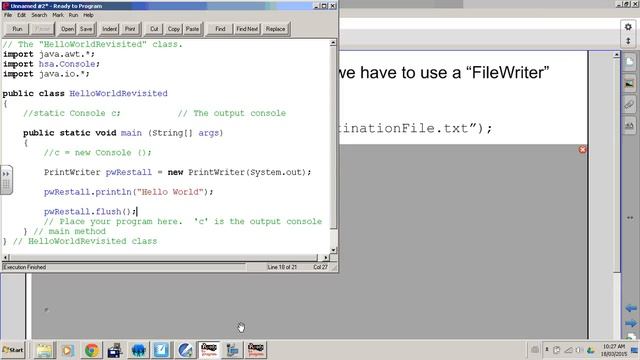The height and width of the screenshot is (360, 640).
Task: Open the Run menu
Action: 73,15
